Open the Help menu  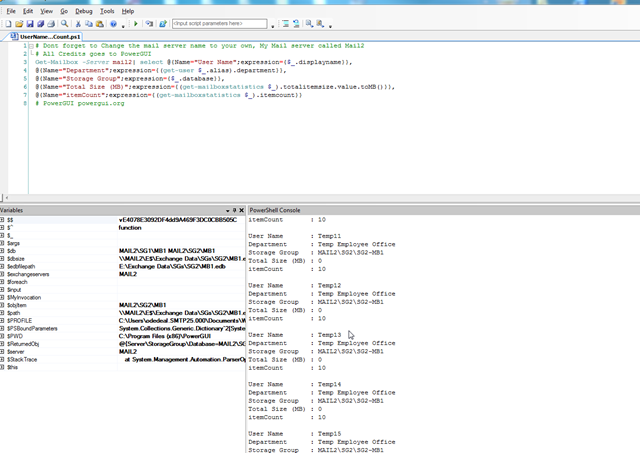click(128, 11)
